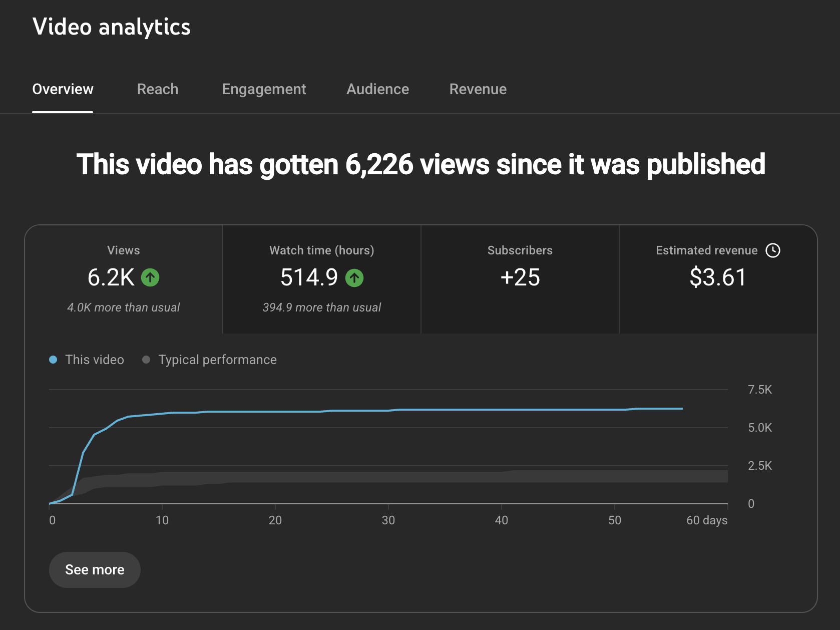Open the Engagement tab
The height and width of the screenshot is (630, 840).
coord(264,89)
